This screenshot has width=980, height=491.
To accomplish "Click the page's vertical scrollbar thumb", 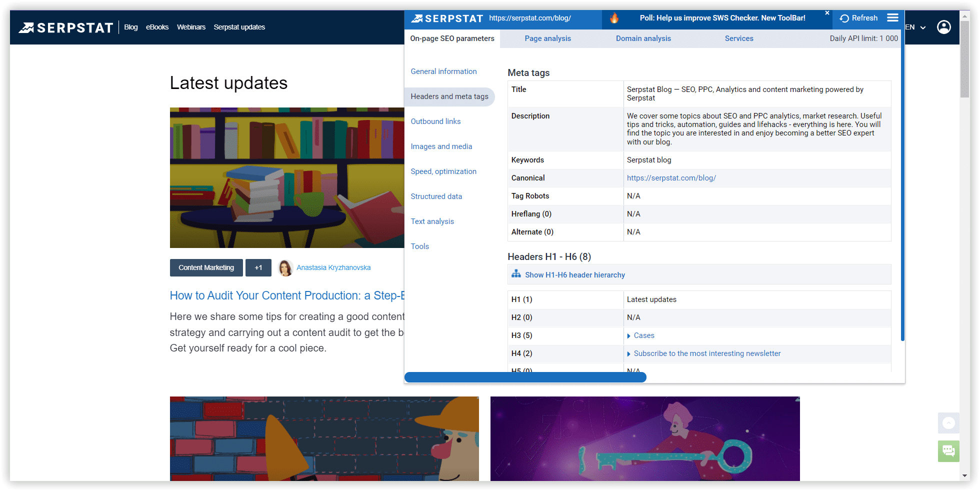I will click(964, 59).
